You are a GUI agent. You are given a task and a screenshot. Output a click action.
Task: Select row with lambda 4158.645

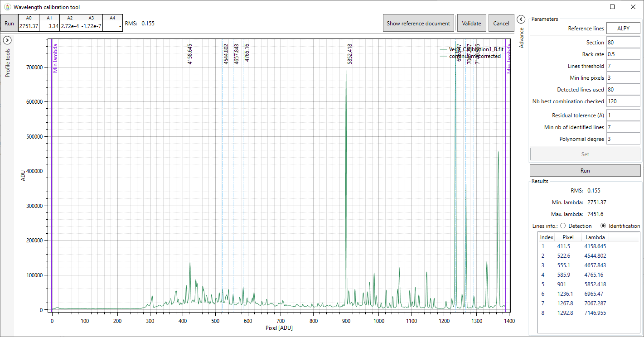(588, 246)
